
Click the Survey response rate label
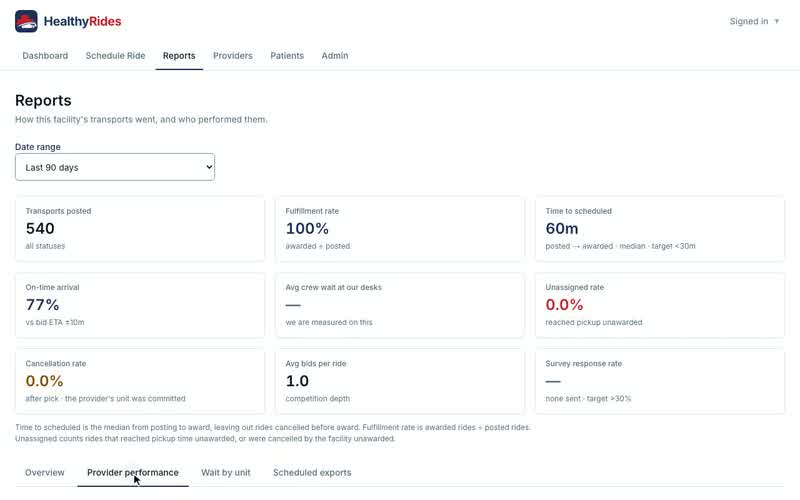[x=584, y=363]
